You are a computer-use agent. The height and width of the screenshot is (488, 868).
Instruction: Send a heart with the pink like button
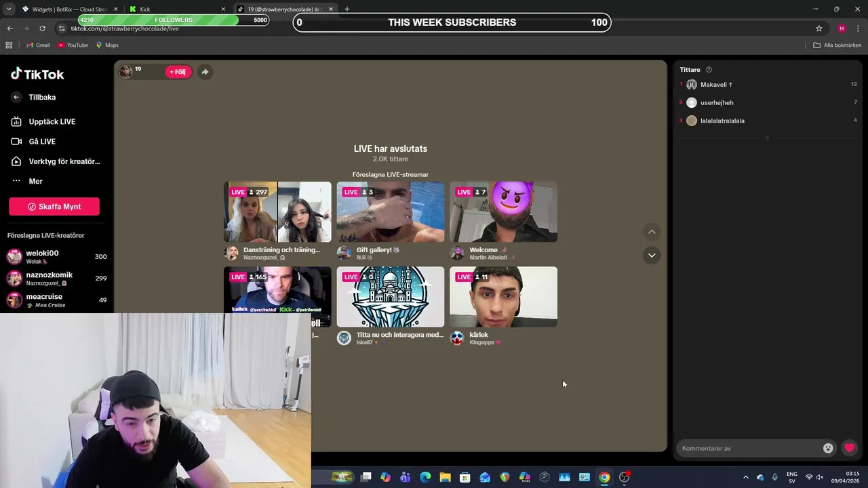click(849, 448)
